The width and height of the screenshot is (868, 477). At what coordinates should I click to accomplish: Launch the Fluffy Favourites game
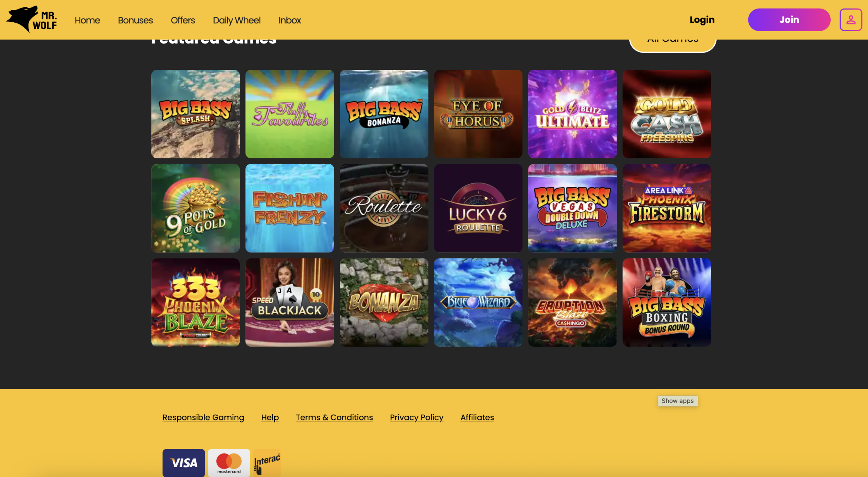point(290,114)
